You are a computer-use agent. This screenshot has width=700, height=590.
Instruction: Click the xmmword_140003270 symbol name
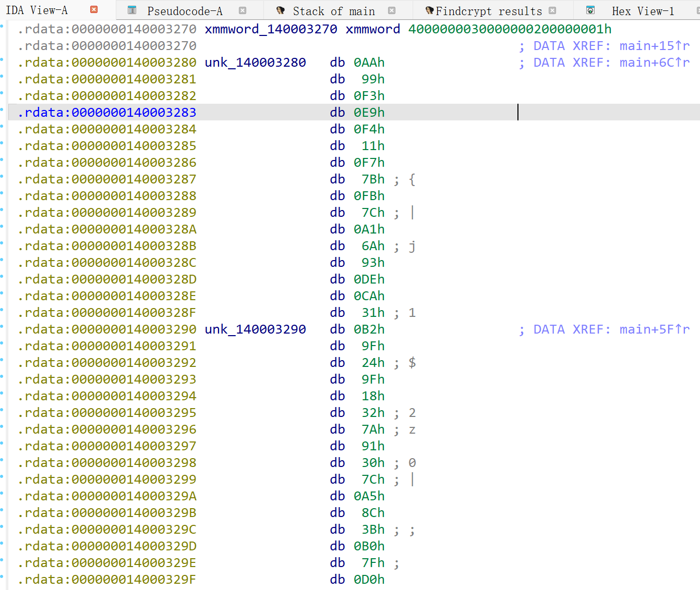click(x=271, y=29)
